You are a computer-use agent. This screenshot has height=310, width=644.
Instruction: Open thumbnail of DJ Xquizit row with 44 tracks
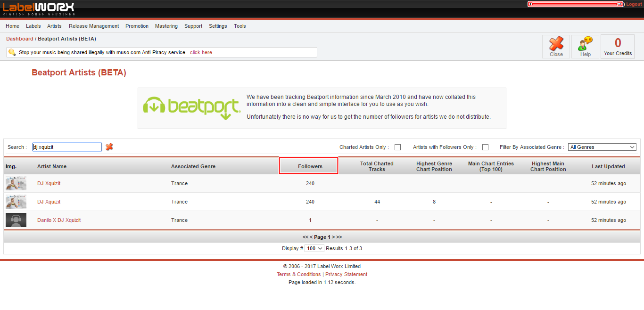pyautogui.click(x=16, y=202)
